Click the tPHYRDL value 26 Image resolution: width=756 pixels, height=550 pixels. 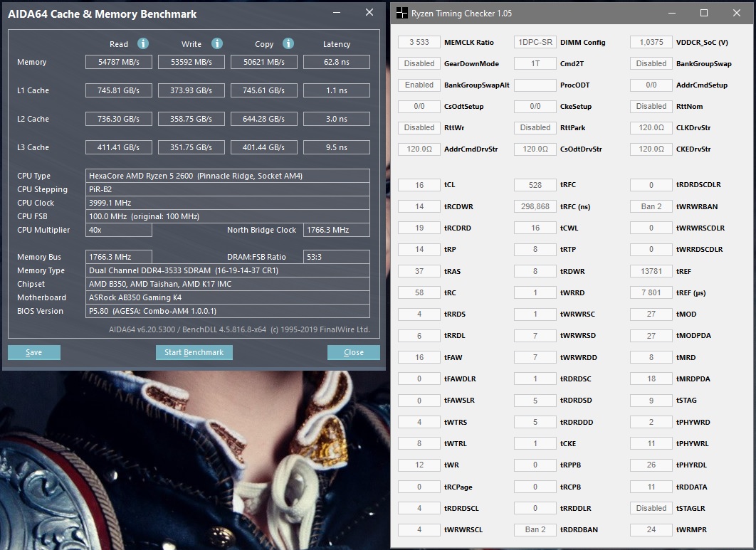click(651, 465)
